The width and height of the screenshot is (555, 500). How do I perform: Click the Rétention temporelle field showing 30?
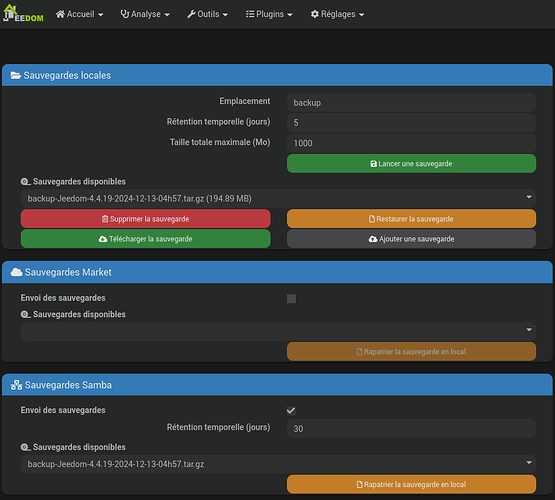point(411,429)
